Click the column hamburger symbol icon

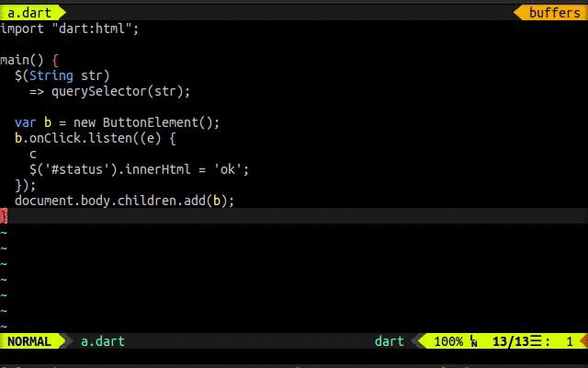coord(536,341)
